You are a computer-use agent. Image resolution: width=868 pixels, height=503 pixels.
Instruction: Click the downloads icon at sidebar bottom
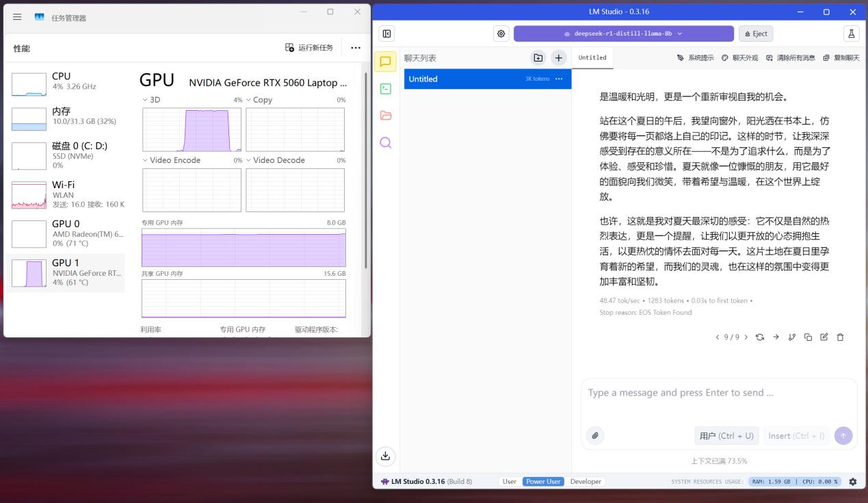click(x=385, y=456)
